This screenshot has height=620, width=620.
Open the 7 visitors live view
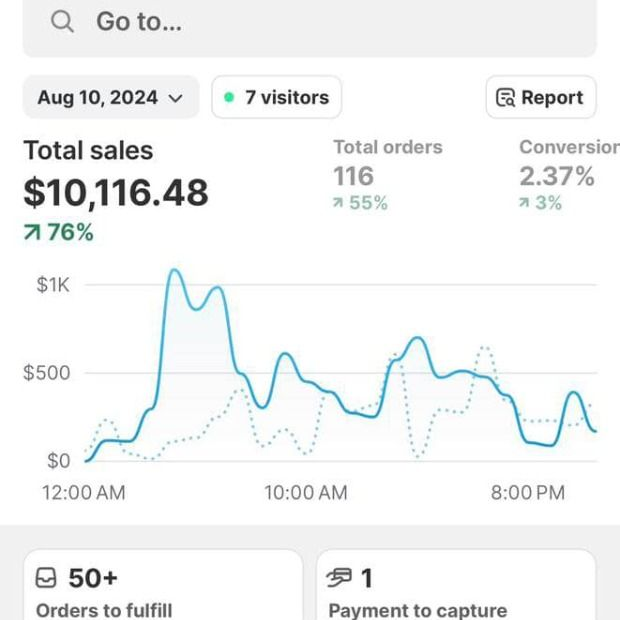pos(276,98)
